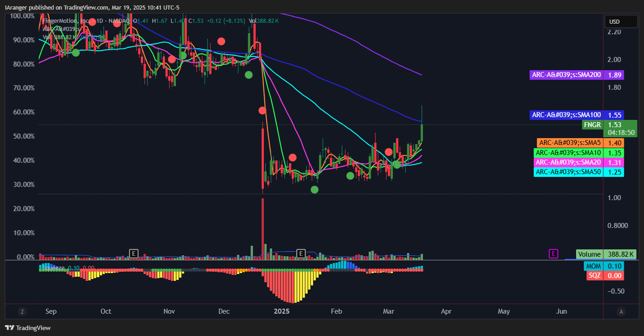The image size is (644, 336).
Task: Click the green signal dot in mid-September
Action: tap(76, 53)
